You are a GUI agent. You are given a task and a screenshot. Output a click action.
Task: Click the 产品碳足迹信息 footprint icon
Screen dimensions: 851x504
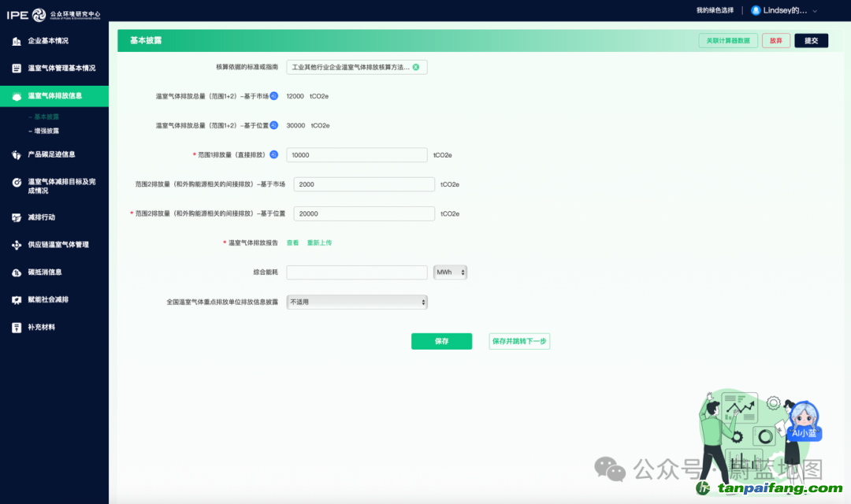(17, 155)
